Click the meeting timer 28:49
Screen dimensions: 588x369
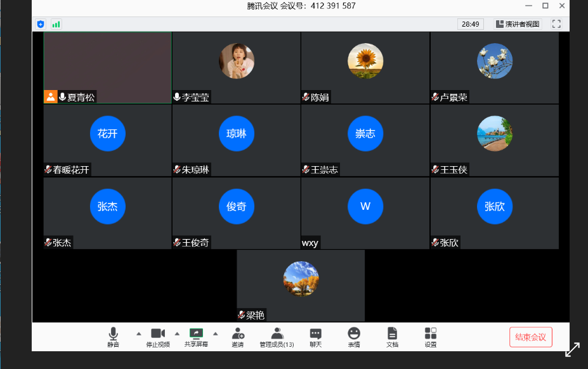coord(470,24)
